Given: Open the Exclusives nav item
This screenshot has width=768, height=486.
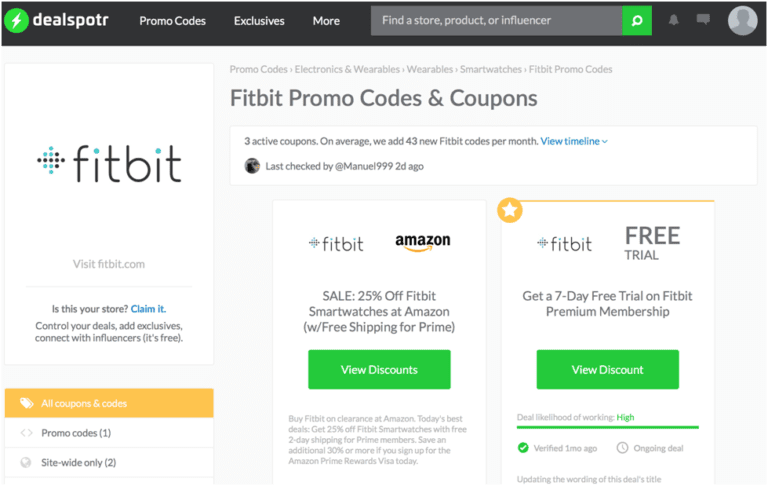Looking at the screenshot, I should 259,21.
